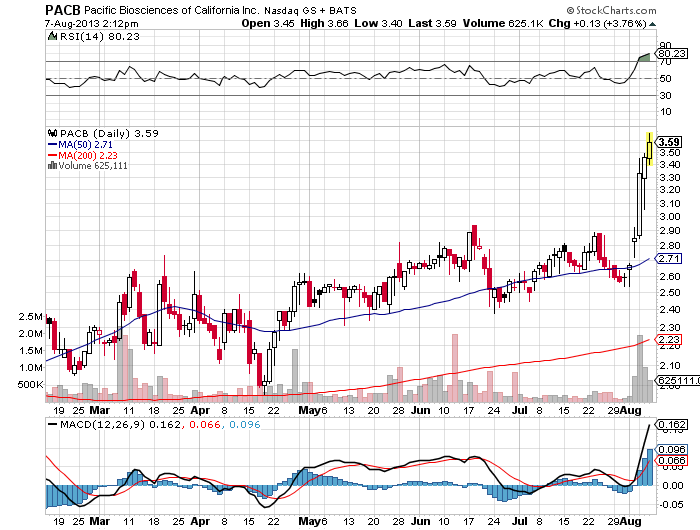The height and width of the screenshot is (530, 700).
Task: Click the Low 3.40 value
Action: click(378, 23)
